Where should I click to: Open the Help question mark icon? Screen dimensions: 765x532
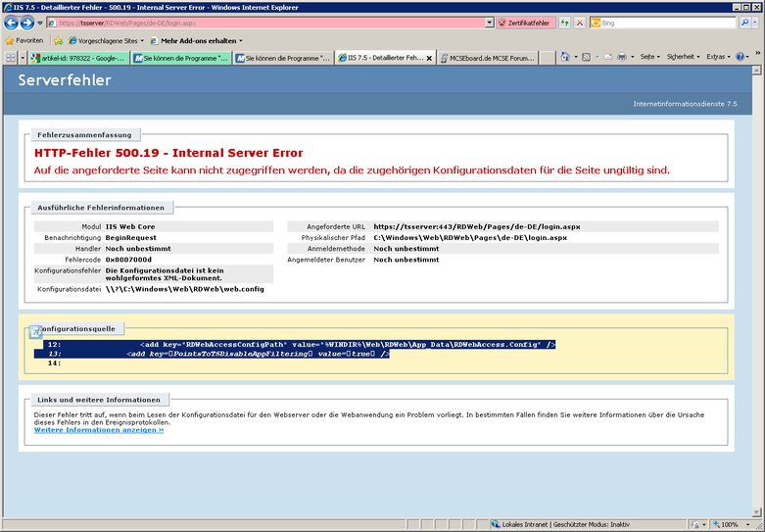point(740,57)
